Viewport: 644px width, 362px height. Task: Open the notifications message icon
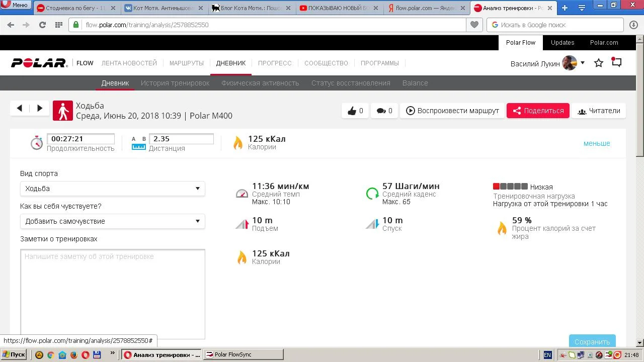point(616,62)
